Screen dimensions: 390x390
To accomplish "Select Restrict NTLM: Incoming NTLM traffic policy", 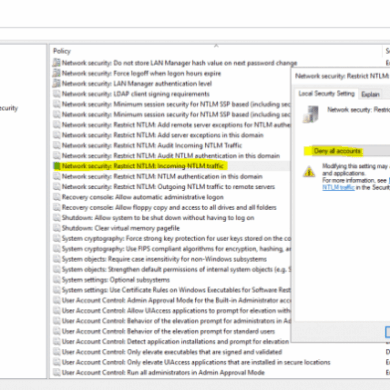I will coord(143,166).
